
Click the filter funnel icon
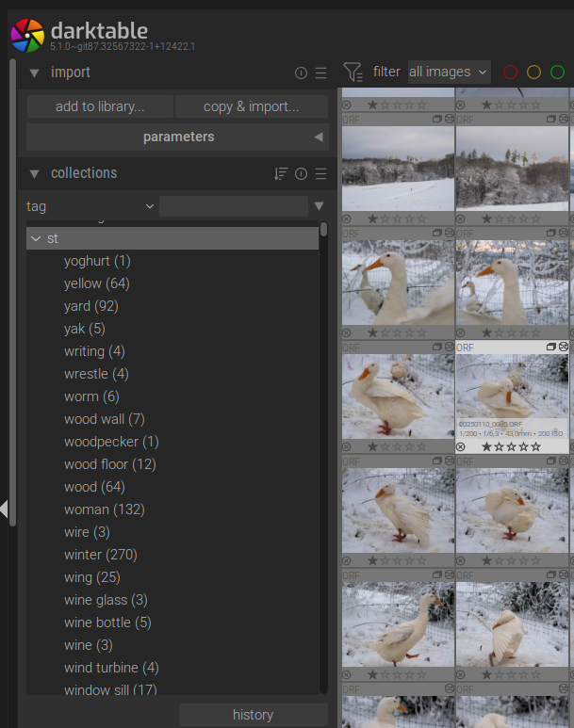pos(353,72)
